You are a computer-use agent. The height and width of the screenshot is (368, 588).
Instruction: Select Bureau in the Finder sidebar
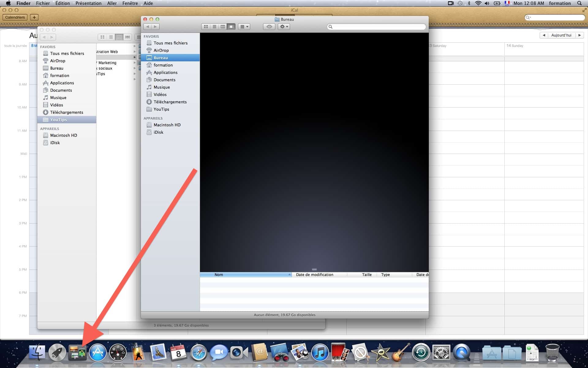click(x=160, y=57)
